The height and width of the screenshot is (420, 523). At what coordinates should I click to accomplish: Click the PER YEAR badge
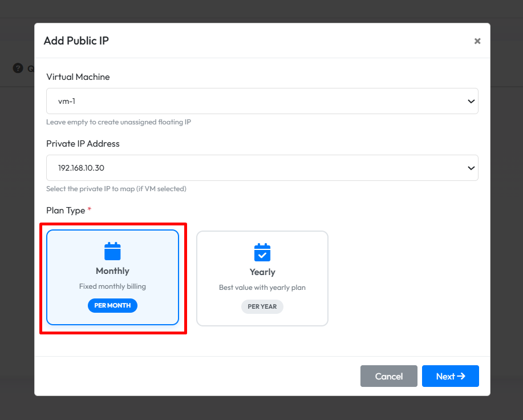(262, 306)
